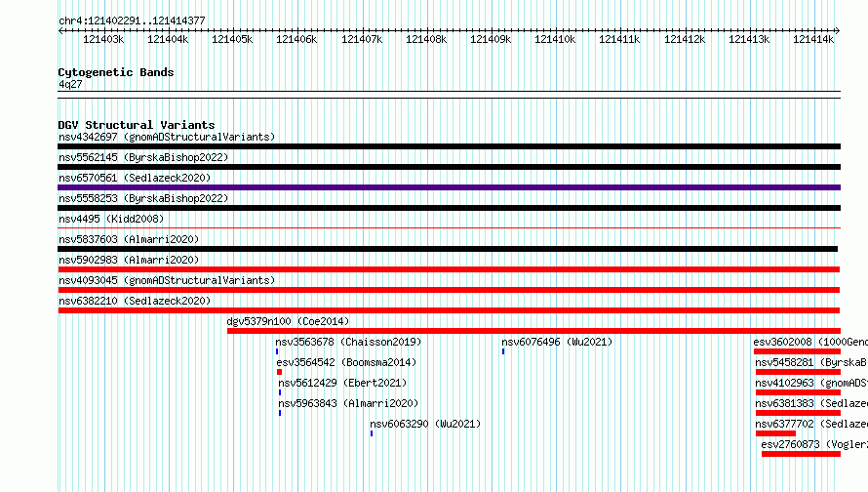Open dgv5379n100 (Coe2014) variant

point(288,321)
